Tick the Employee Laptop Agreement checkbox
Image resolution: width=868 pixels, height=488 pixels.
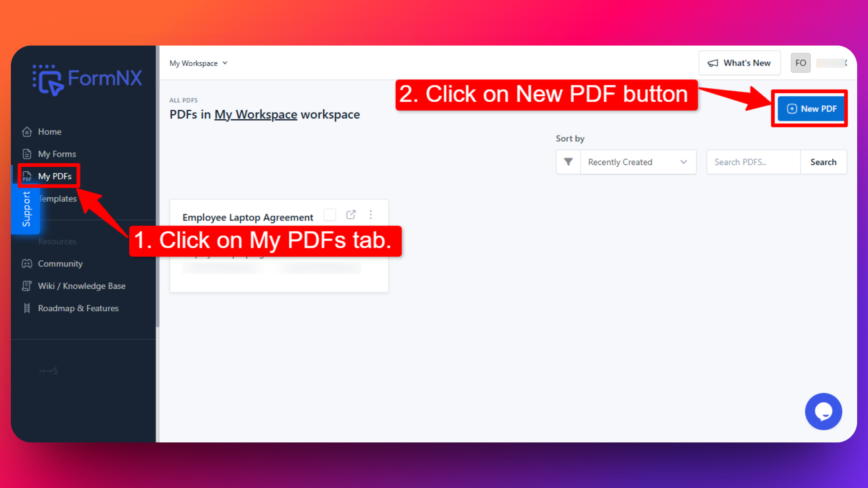point(330,215)
